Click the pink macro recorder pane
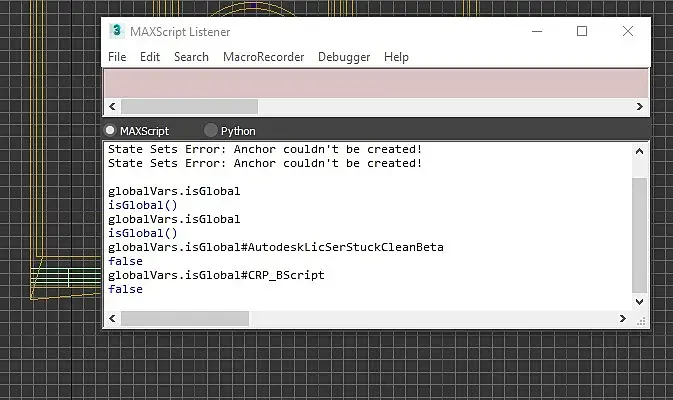Screen dimensions: 673x400 click(x=376, y=84)
